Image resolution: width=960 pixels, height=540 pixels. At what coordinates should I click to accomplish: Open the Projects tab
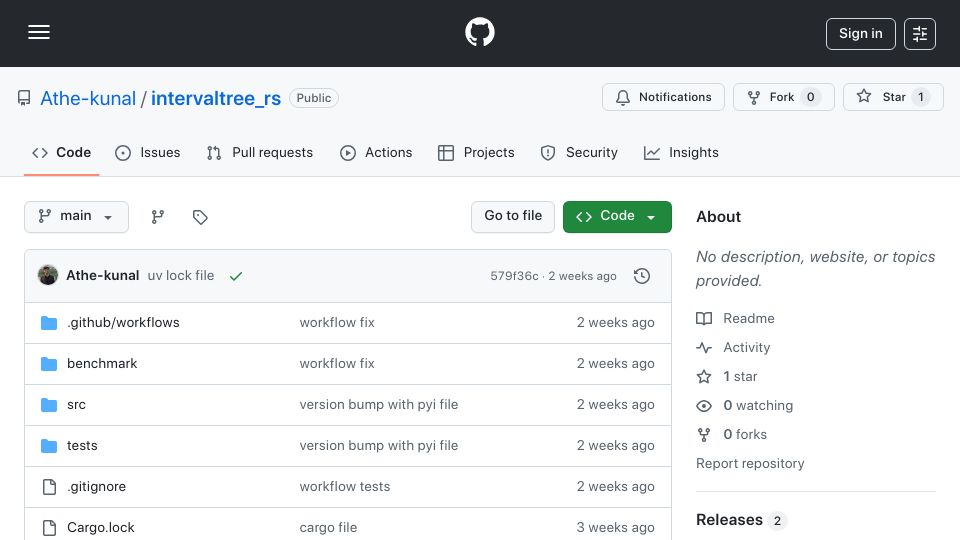[476, 152]
